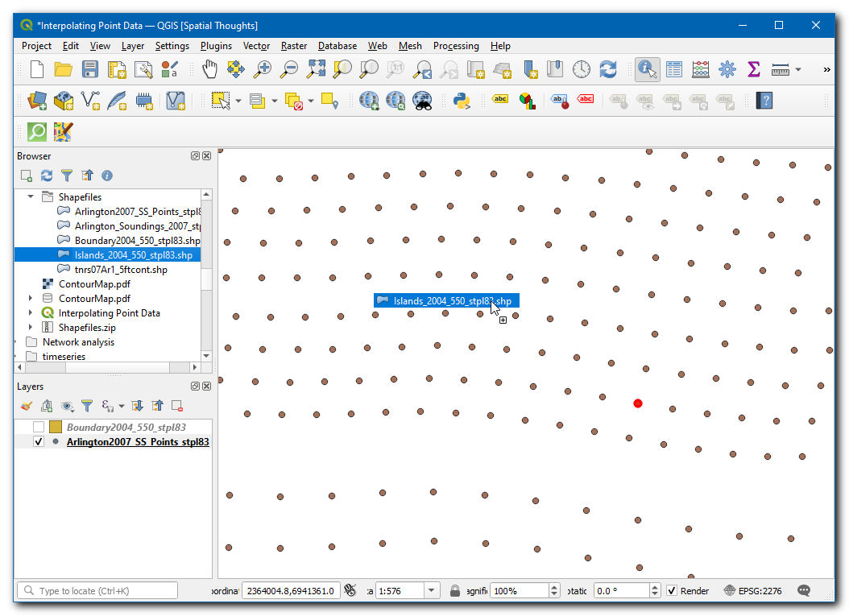Viewport: 849px width, 616px height.
Task: Enable the Boundary2004_550_stpl83 layer checkbox
Action: [x=38, y=428]
